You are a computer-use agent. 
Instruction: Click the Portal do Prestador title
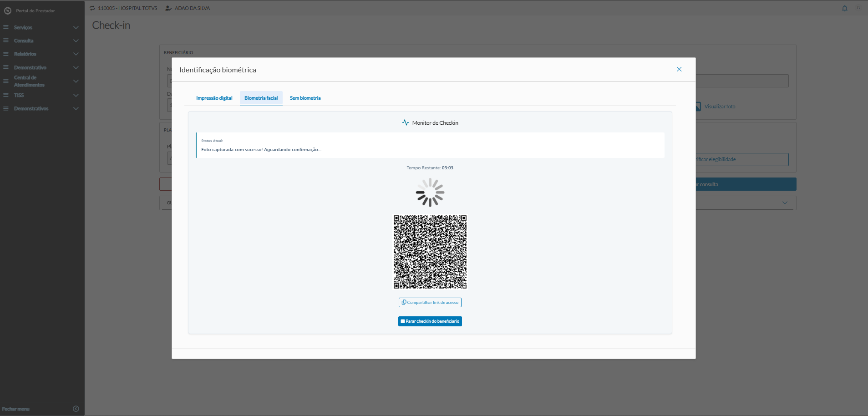click(36, 11)
